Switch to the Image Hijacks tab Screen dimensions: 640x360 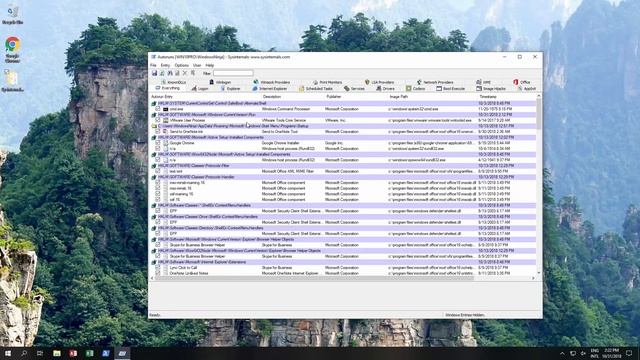491,89
